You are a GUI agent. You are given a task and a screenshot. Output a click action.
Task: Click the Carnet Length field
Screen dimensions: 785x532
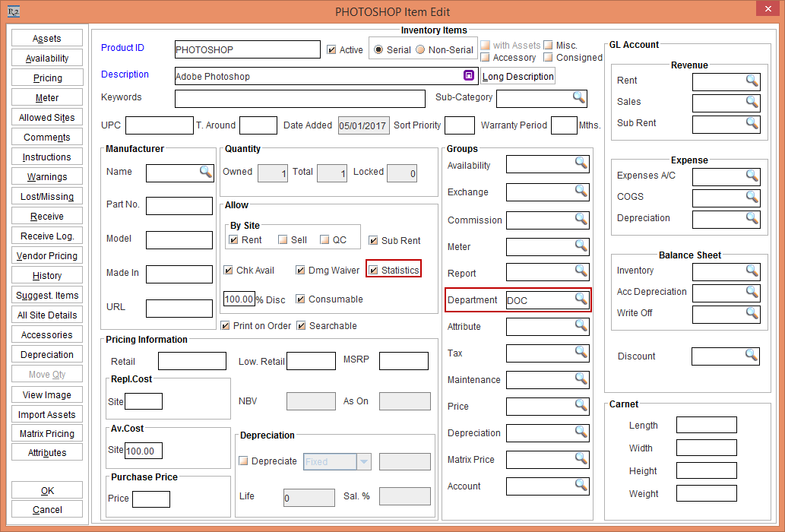pos(707,425)
